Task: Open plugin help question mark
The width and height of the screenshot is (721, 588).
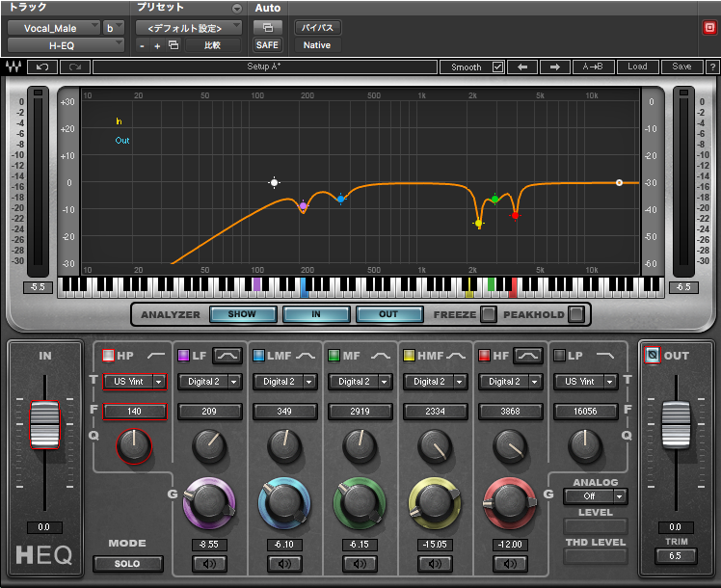Action: pyautogui.click(x=712, y=67)
